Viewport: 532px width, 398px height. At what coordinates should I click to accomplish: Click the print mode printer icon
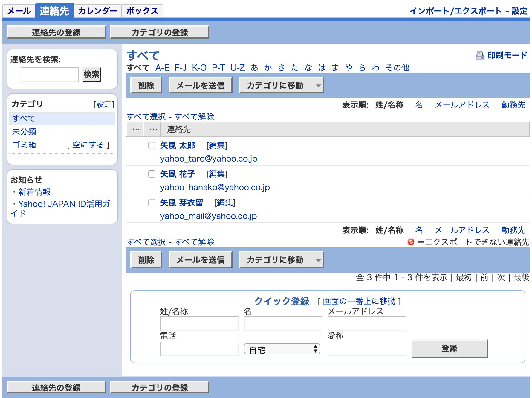click(x=480, y=55)
